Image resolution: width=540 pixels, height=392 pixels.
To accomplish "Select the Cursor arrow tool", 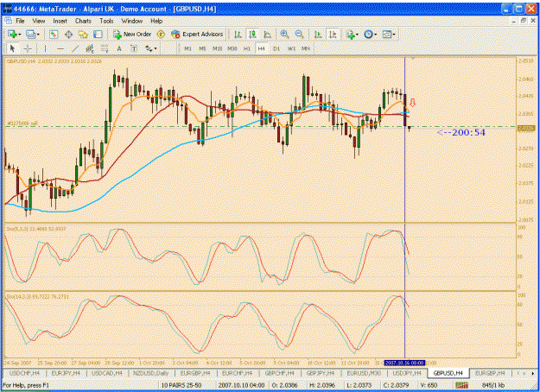I will [12, 48].
